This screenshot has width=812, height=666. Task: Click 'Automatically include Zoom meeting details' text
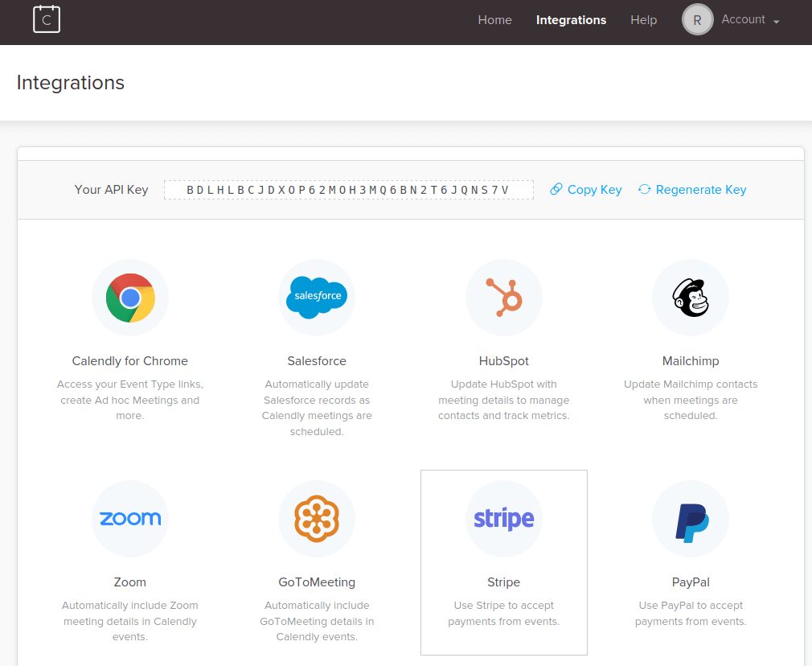click(x=130, y=621)
